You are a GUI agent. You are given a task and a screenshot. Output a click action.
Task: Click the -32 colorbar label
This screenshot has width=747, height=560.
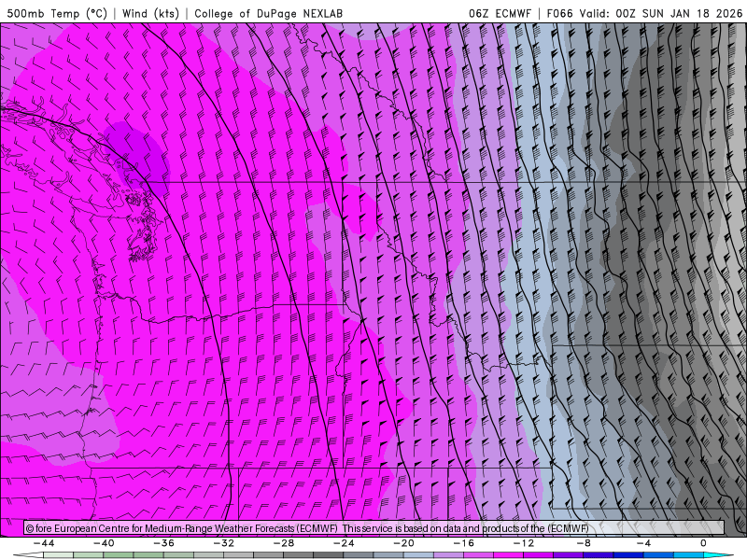224,543
